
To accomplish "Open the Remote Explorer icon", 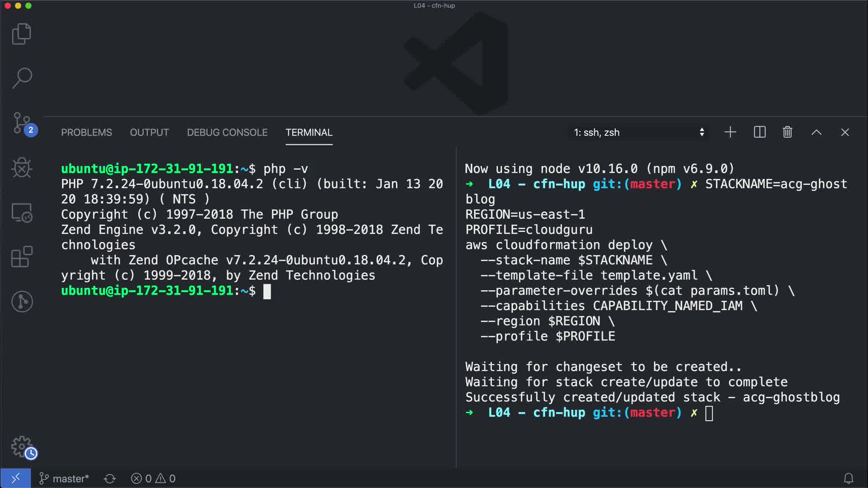I will point(21,212).
